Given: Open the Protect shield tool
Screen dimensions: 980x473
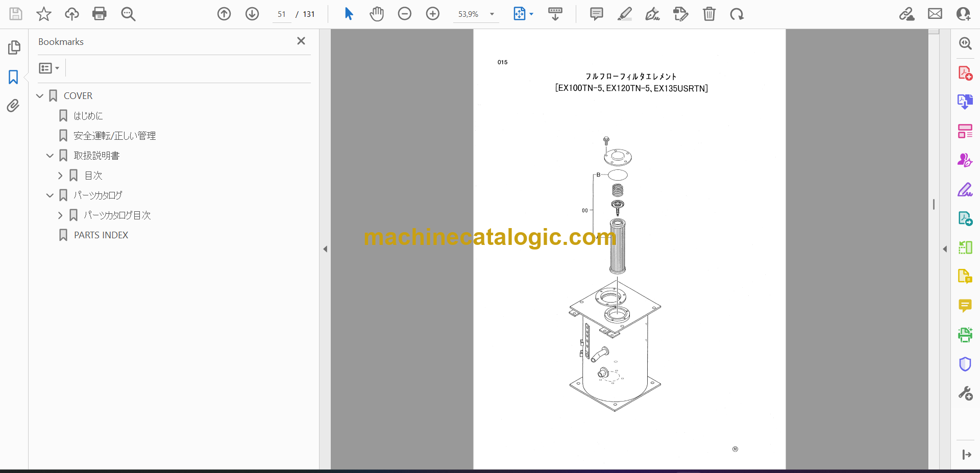Looking at the screenshot, I should pos(965,364).
